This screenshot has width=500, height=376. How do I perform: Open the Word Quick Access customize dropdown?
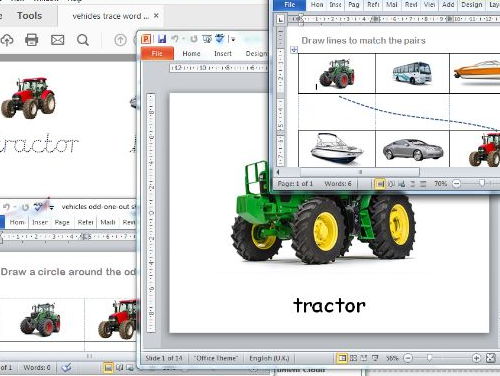tap(51, 207)
